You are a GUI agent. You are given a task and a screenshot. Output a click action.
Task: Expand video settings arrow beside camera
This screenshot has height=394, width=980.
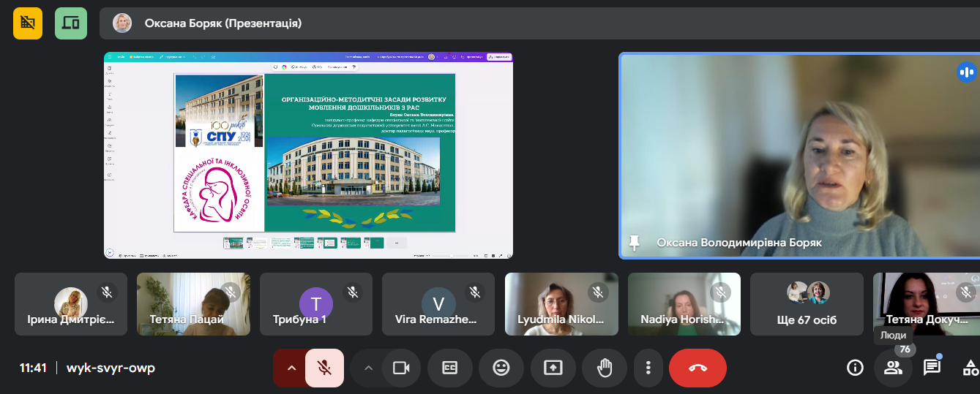click(x=368, y=368)
